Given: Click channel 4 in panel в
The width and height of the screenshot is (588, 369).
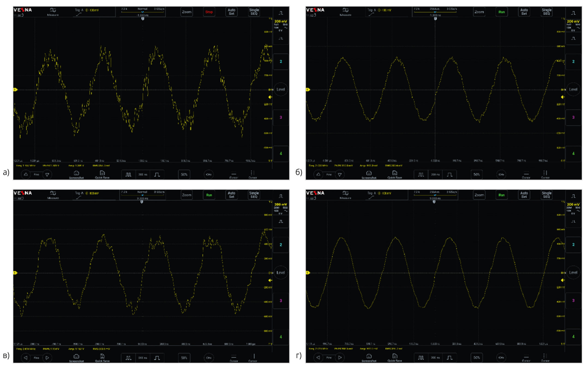Looking at the screenshot, I should point(281,337).
